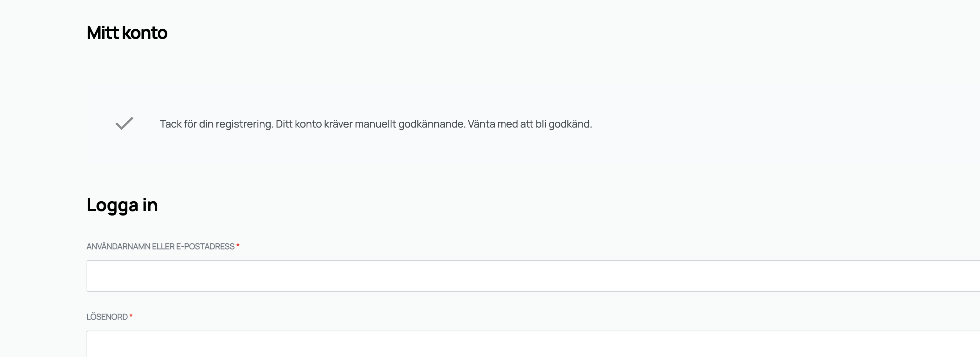Click the red asterisk after 'E-postadress'

coord(238,246)
